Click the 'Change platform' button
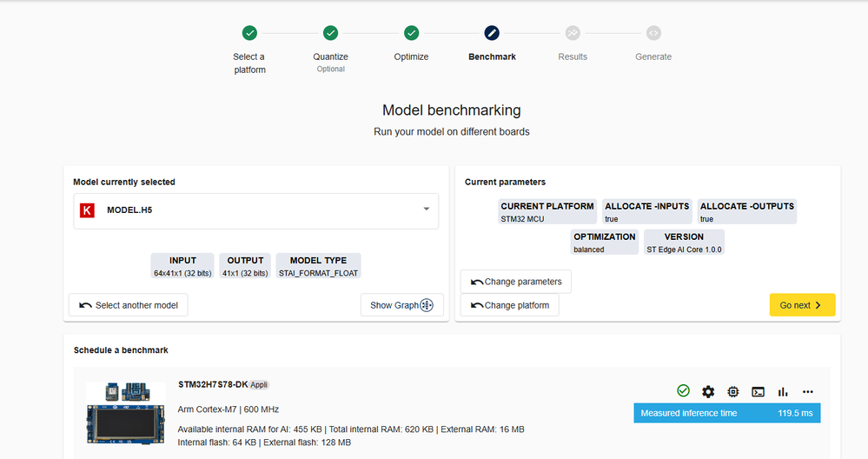 click(x=510, y=305)
